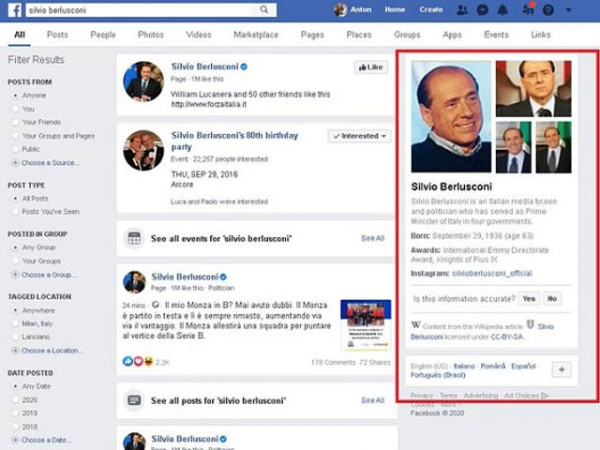Click See All link for events
The width and height of the screenshot is (600, 450).
pyautogui.click(x=373, y=238)
